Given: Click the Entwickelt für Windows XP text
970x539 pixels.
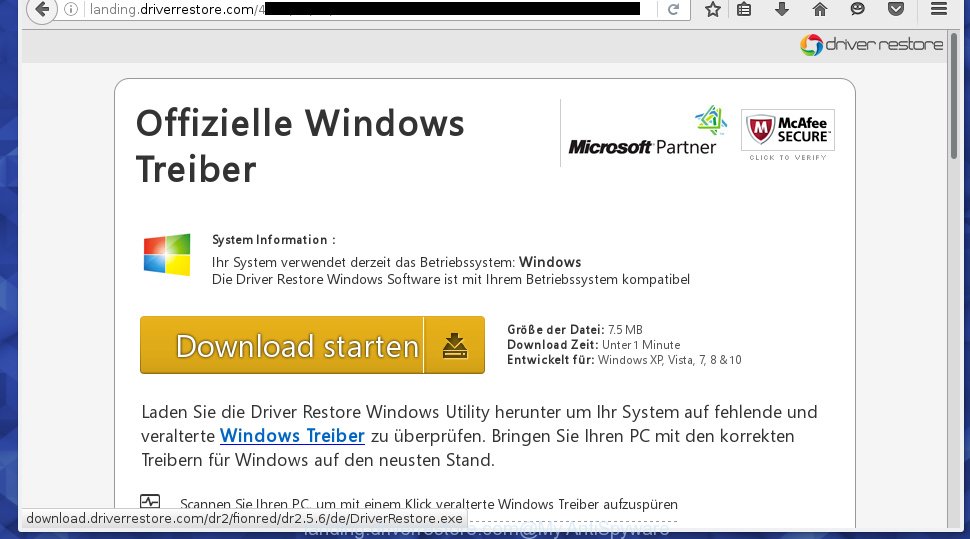Looking at the screenshot, I should 624,360.
